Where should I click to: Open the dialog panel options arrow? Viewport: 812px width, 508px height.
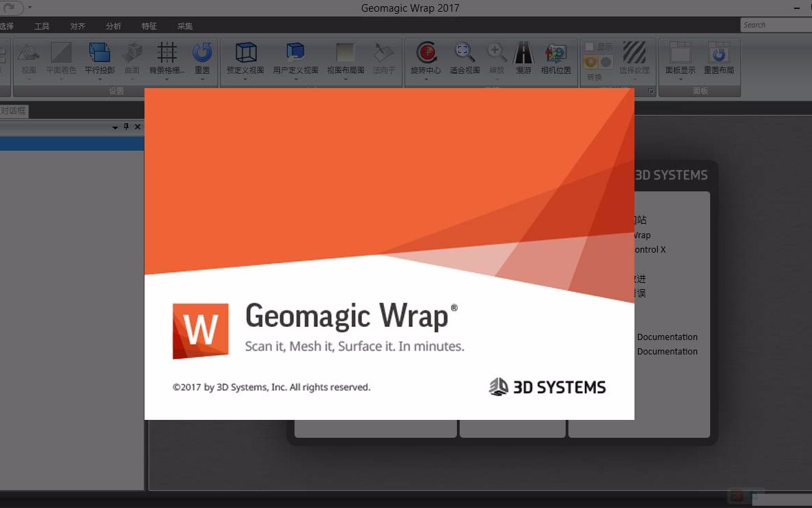pos(115,127)
